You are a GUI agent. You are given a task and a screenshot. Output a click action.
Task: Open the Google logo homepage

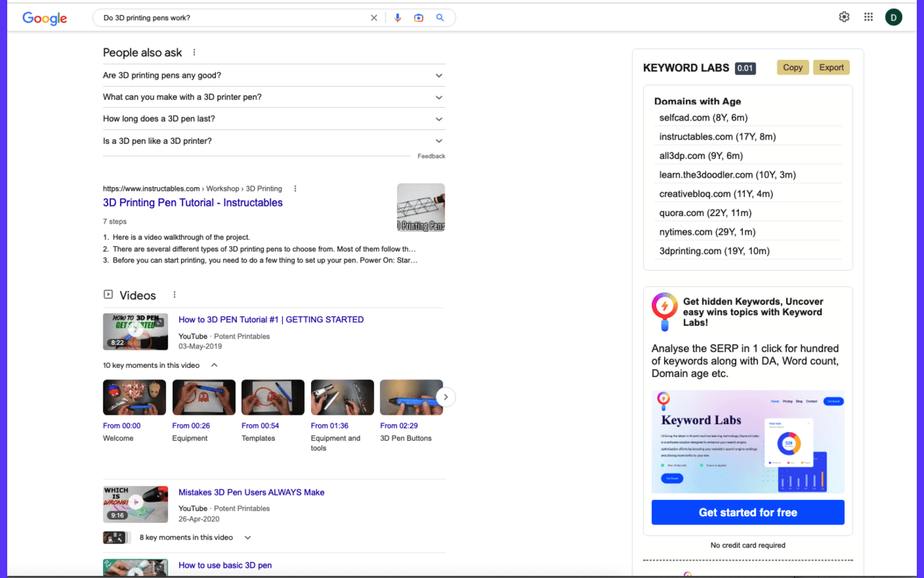click(x=45, y=18)
